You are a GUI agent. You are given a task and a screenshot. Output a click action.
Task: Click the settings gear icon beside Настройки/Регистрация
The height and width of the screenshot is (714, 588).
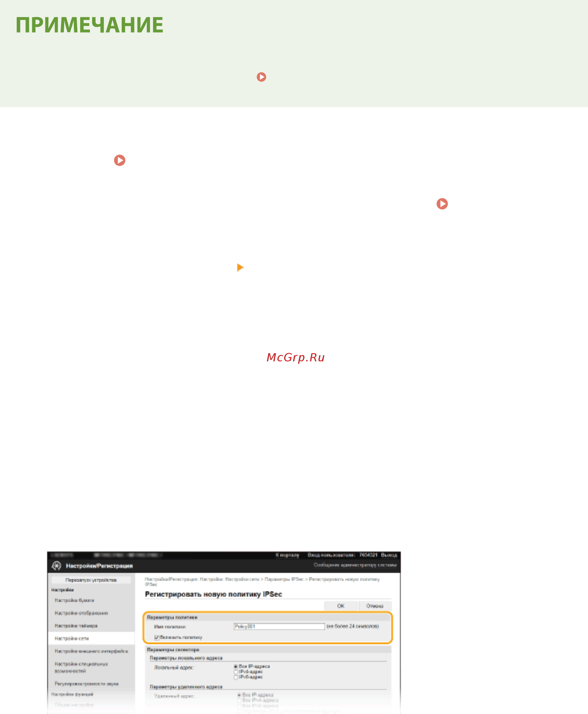pyautogui.click(x=56, y=566)
